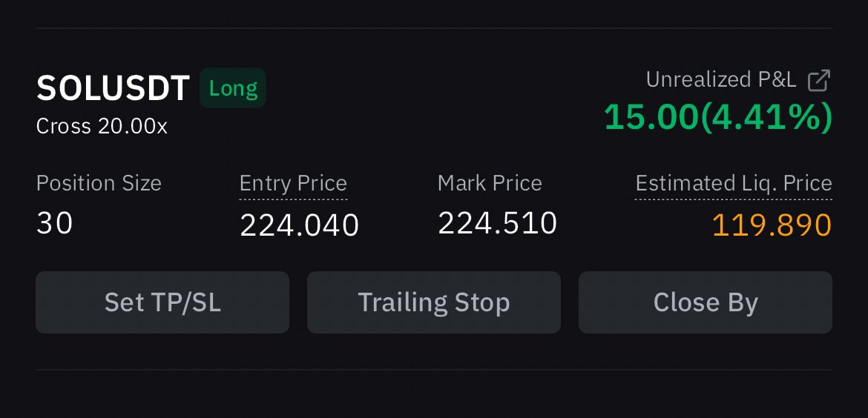Screen dimensions: 868x418
Task: Share the unrealized P&L via export icon
Action: pos(819,81)
